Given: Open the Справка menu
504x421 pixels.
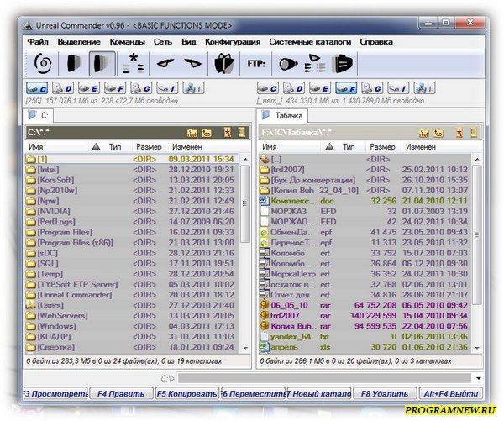Looking at the screenshot, I should (376, 42).
